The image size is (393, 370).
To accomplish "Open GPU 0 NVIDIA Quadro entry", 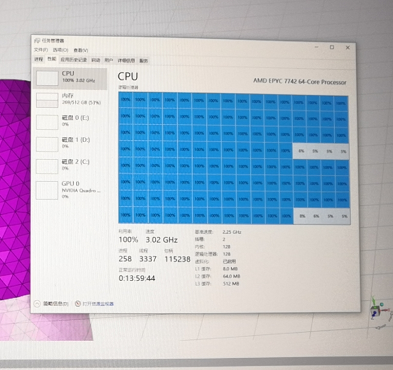I will (70, 189).
